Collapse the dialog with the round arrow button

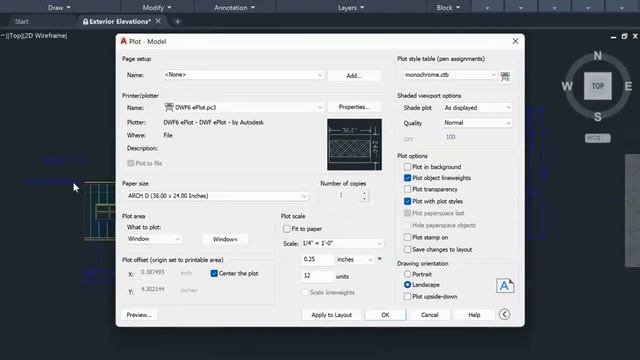click(x=504, y=314)
